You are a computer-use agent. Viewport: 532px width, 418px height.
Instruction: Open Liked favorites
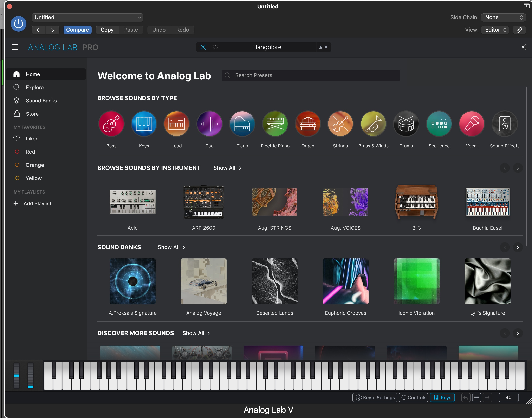(x=46, y=139)
